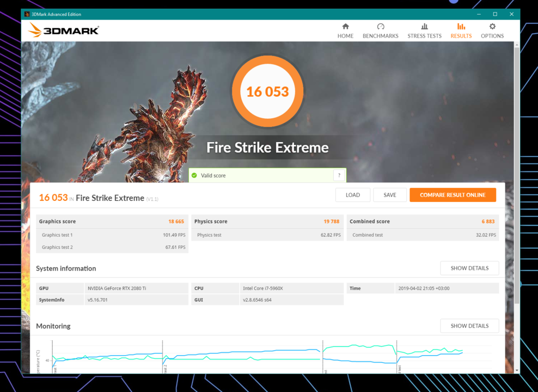Click the 3DMark title bar app icon
The height and width of the screenshot is (392, 538).
pyautogui.click(x=27, y=14)
